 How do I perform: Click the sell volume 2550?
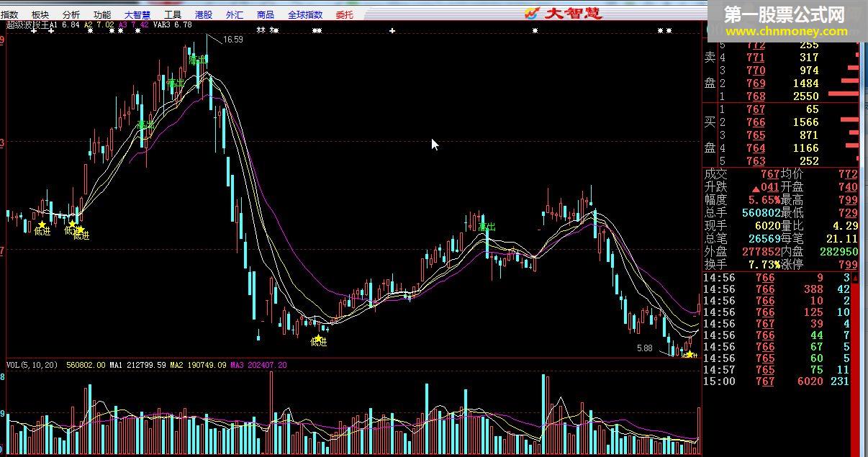(805, 96)
